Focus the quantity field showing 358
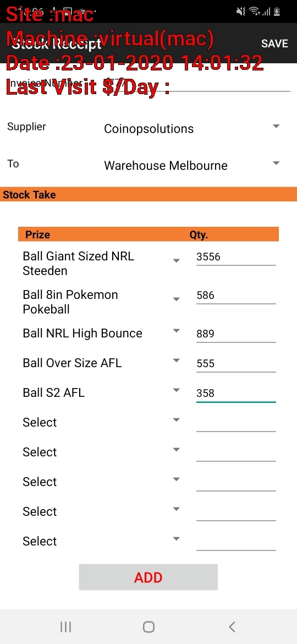297x644 pixels. pyautogui.click(x=236, y=394)
